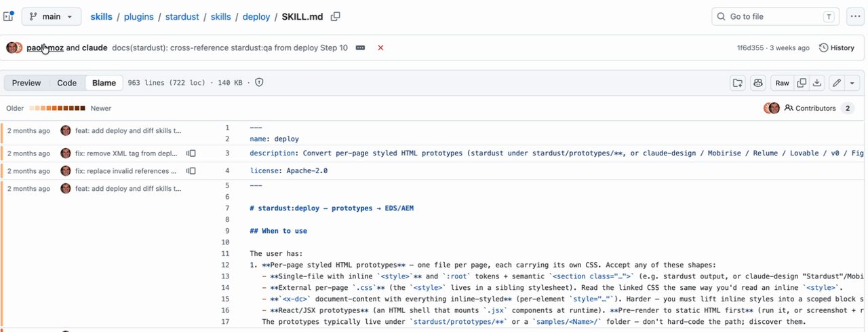Open commit 'fix: replace invalid references …'
Image resolution: width=868 pixels, height=332 pixels.
click(126, 171)
